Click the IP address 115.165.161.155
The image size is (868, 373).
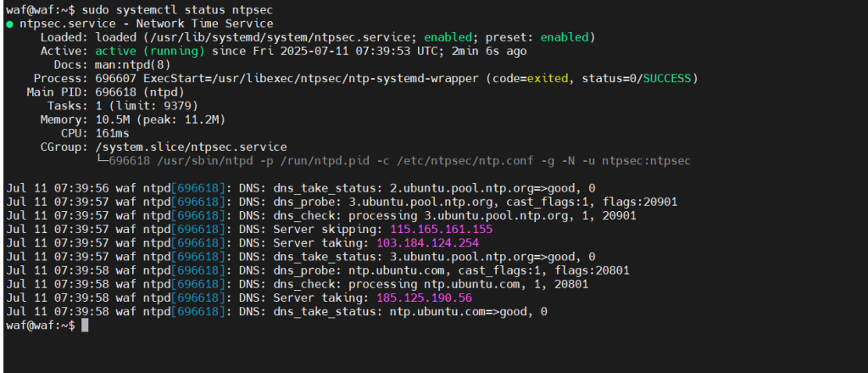pyautogui.click(x=441, y=230)
